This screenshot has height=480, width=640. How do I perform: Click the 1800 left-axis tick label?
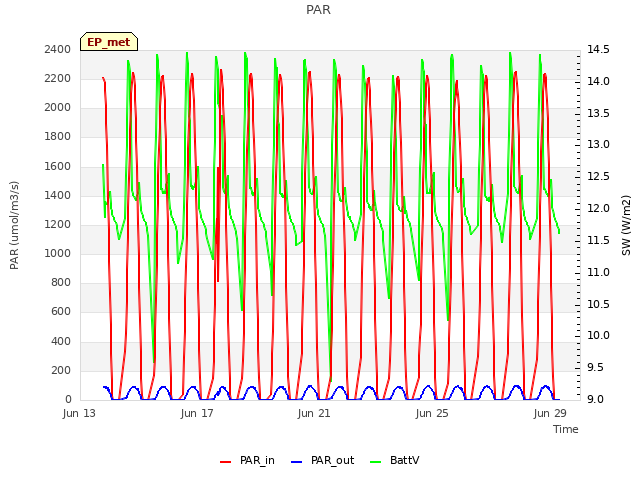[58, 137]
